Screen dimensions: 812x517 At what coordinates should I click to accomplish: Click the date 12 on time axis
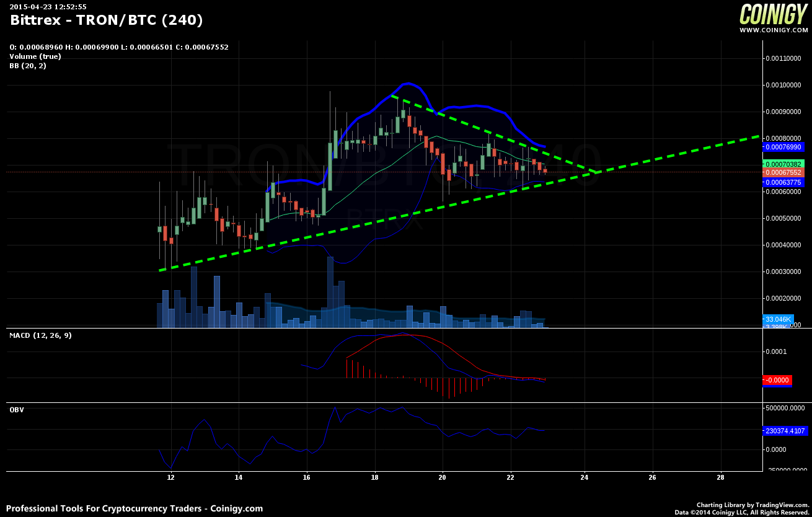tap(170, 478)
